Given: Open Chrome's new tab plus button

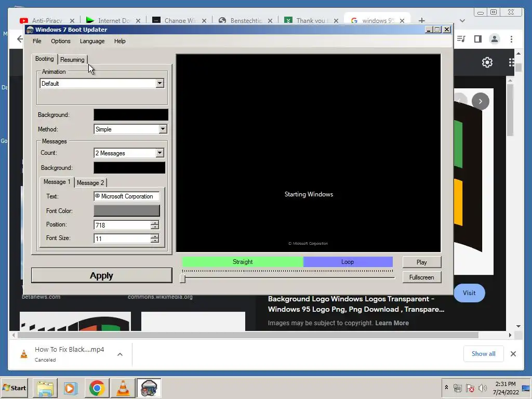Looking at the screenshot, I should (422, 21).
